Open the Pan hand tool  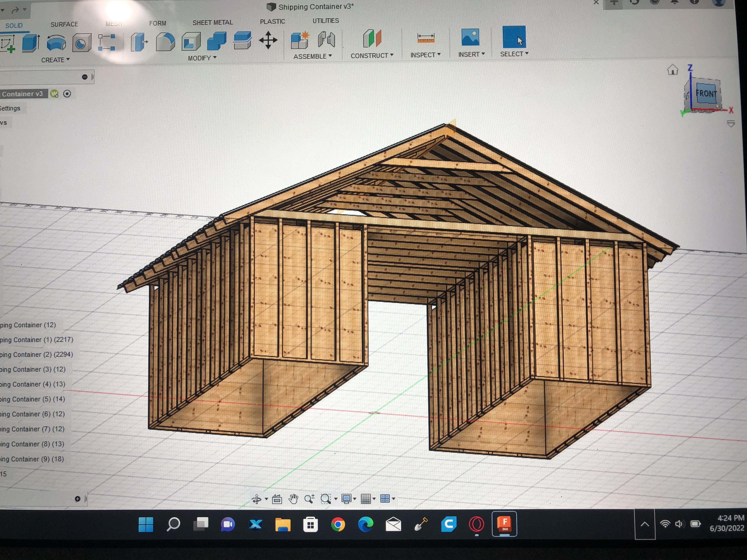293,499
